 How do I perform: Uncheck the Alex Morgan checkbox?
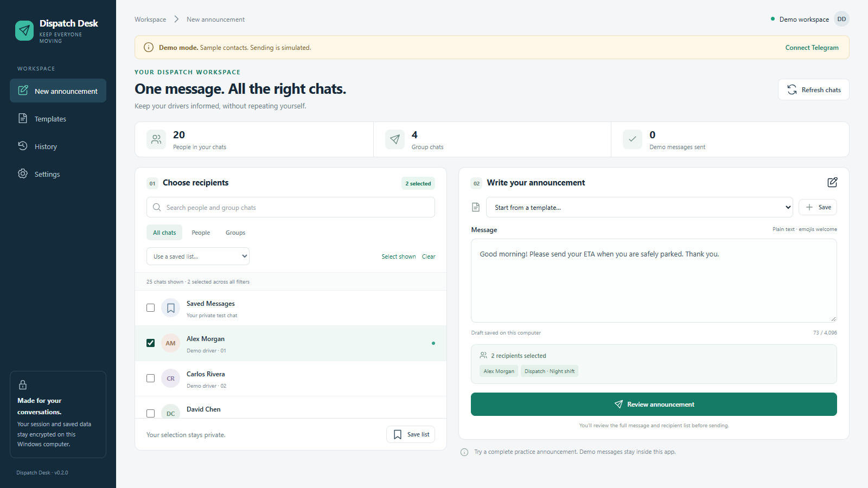click(x=151, y=343)
